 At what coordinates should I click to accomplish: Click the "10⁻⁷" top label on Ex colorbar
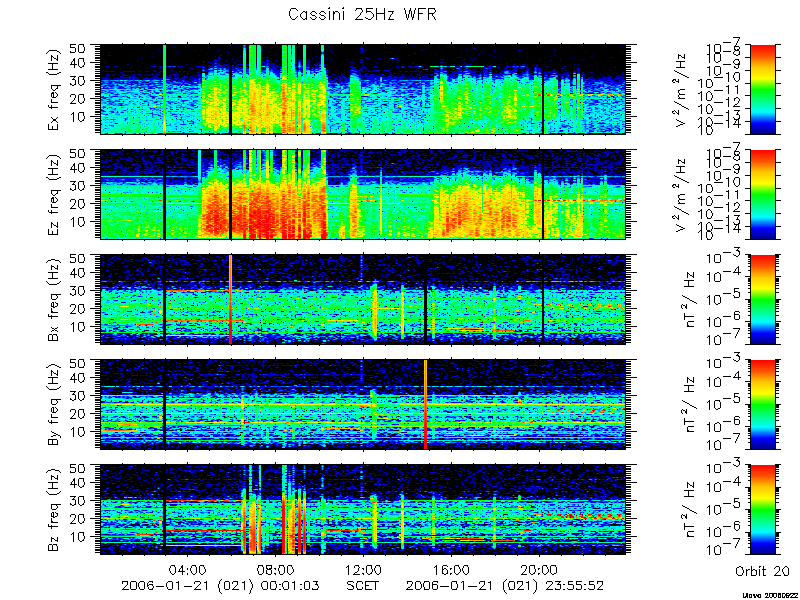724,49
